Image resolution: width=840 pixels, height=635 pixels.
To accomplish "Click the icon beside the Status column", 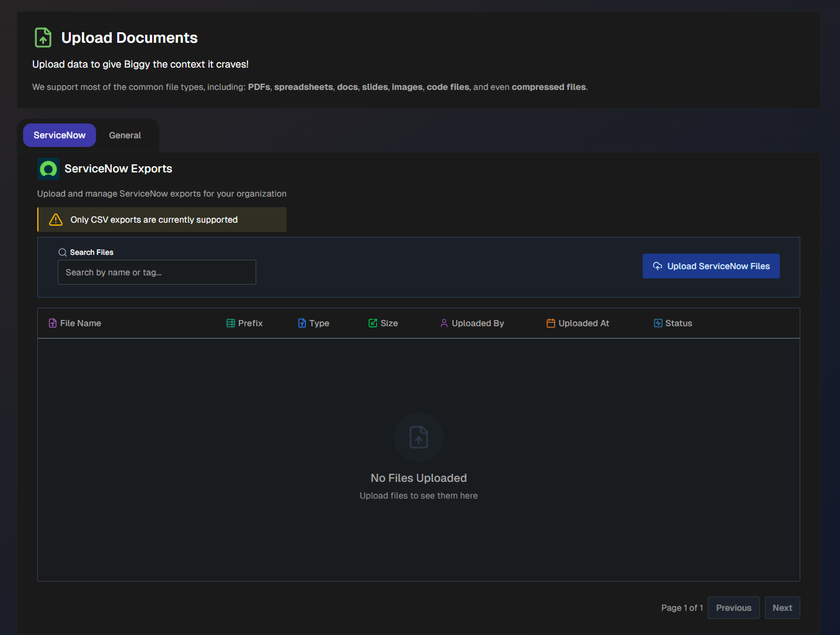I will tap(656, 322).
